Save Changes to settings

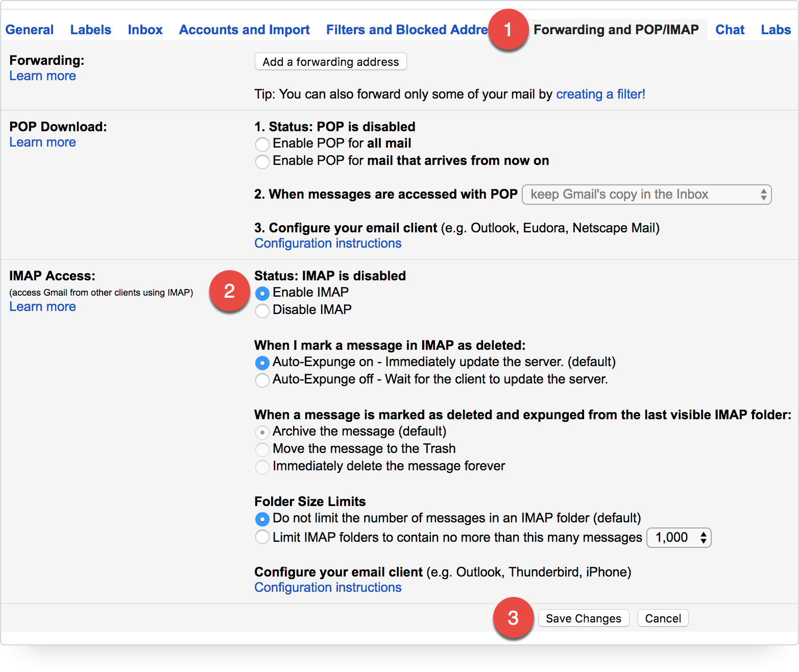pyautogui.click(x=584, y=618)
